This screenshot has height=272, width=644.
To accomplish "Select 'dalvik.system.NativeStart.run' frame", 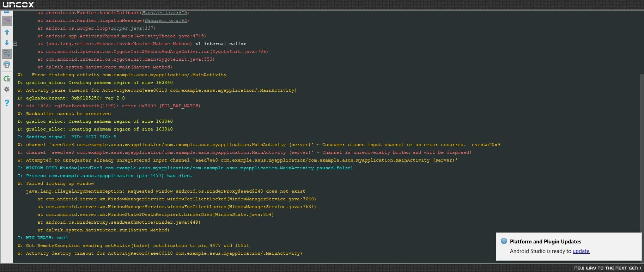I will tap(103, 230).
